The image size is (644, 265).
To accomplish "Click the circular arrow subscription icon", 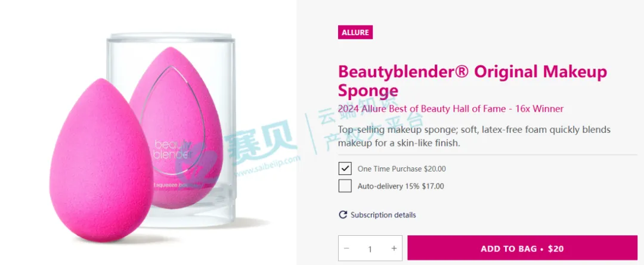I will [x=343, y=215].
